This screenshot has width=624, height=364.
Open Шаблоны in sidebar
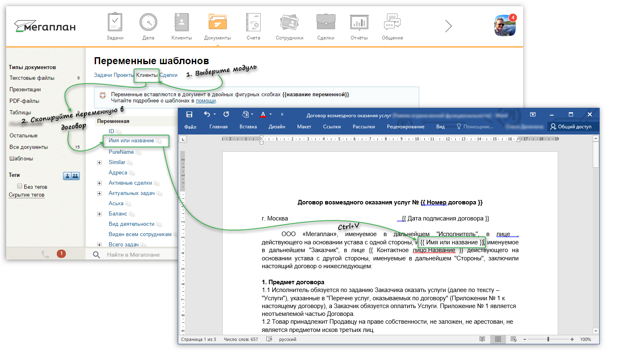(x=21, y=158)
